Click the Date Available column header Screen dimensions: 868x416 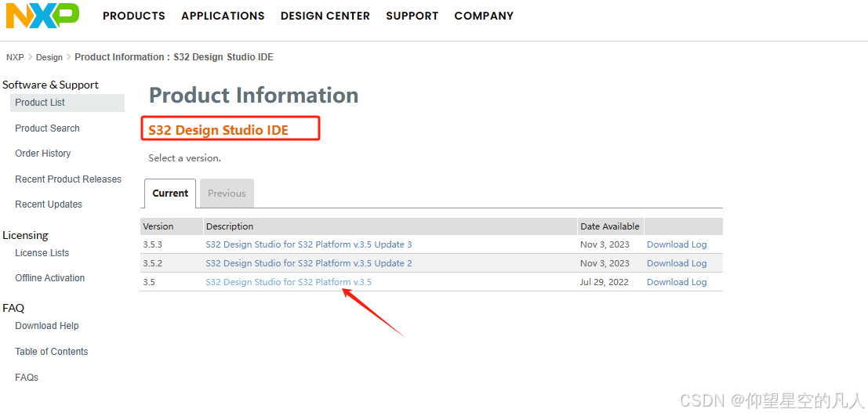click(x=609, y=226)
